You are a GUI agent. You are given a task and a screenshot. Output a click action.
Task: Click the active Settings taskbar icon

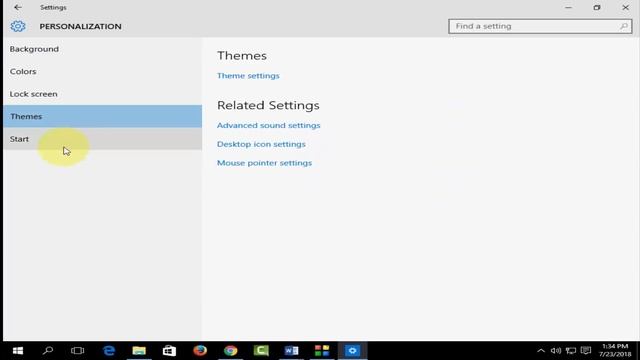click(352, 351)
